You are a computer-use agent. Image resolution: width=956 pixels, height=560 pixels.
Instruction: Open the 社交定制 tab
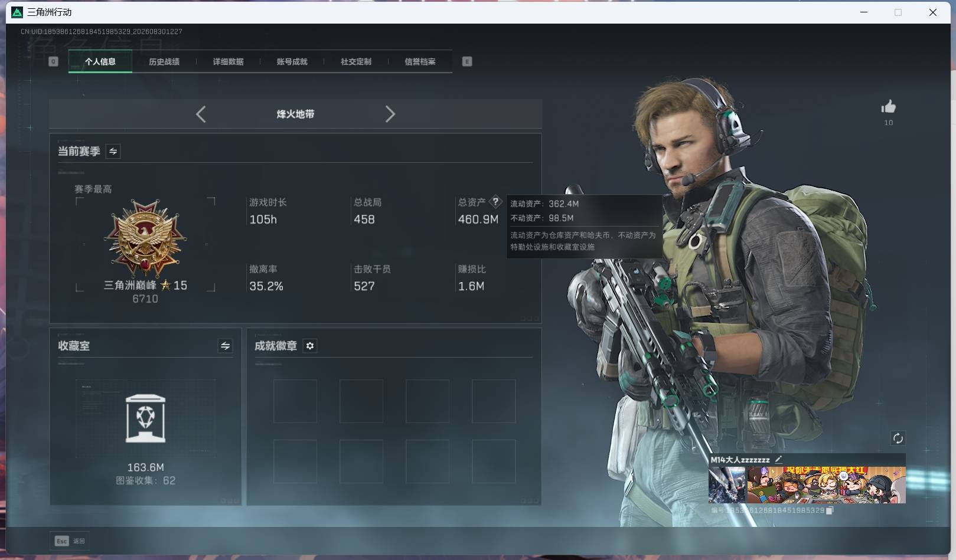355,61
